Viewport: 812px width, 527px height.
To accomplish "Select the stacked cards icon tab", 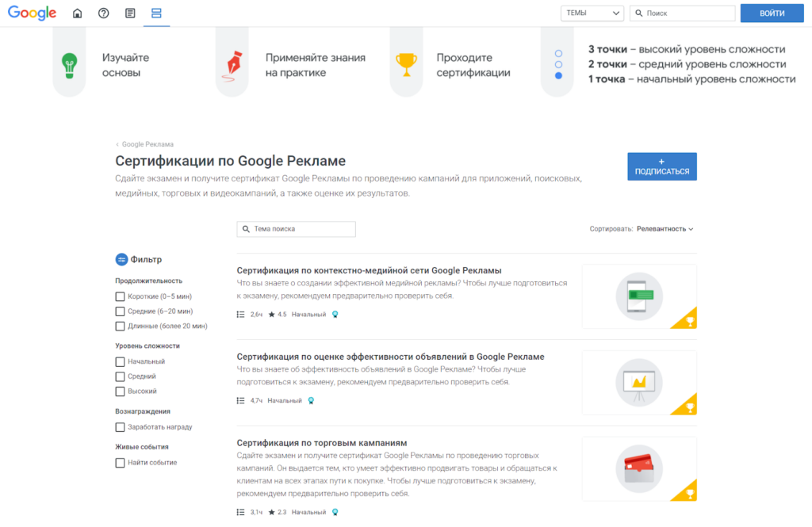I will (156, 13).
